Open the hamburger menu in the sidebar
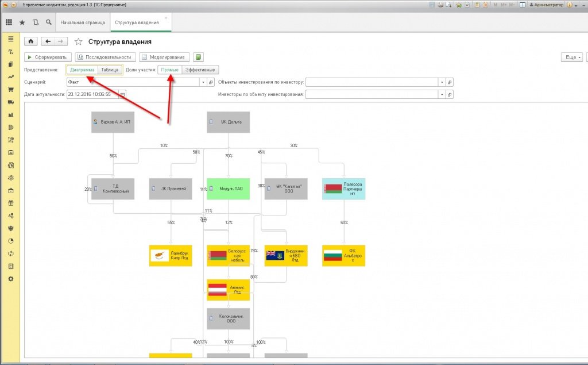Viewport: 588px width, 365px height. [10, 39]
